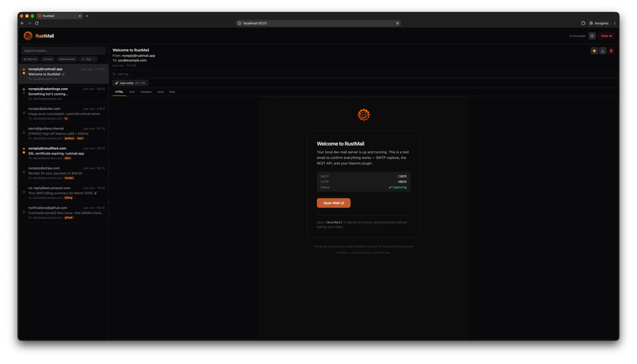Star the alerts@grafana.internal email
This screenshot has width=637, height=364.
pyautogui.click(x=24, y=133)
